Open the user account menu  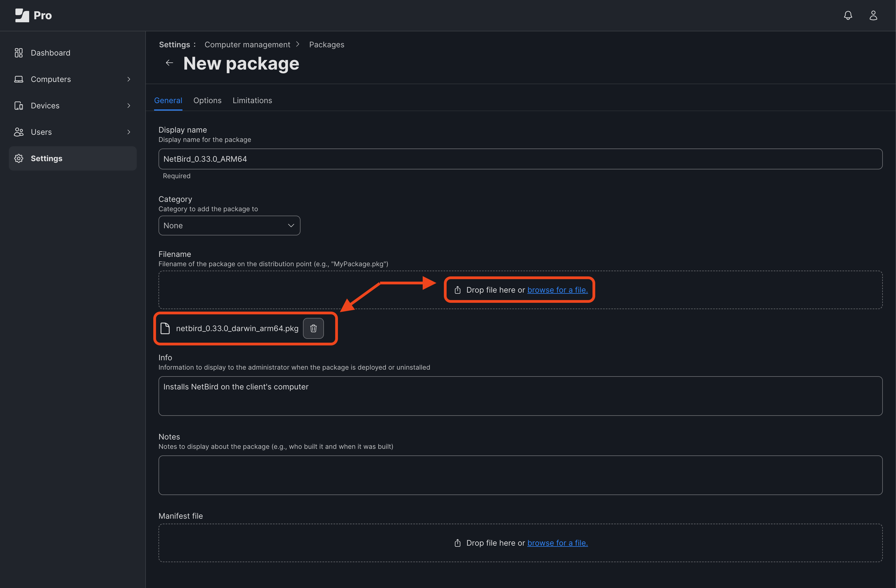click(x=873, y=15)
